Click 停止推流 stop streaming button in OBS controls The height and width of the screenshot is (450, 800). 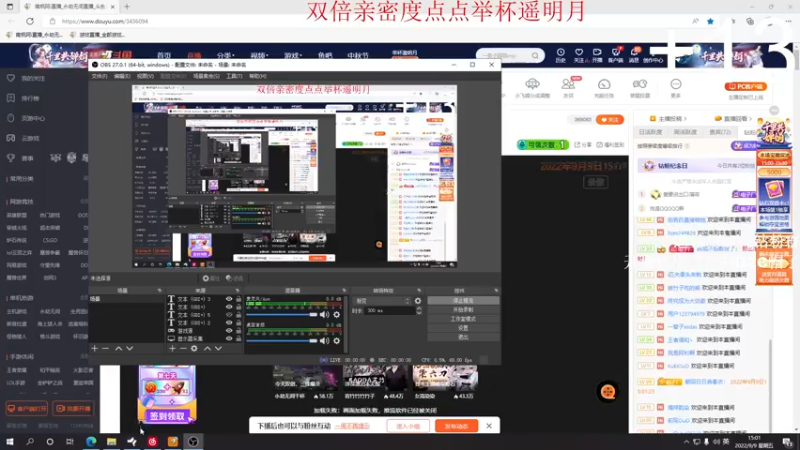[463, 301]
